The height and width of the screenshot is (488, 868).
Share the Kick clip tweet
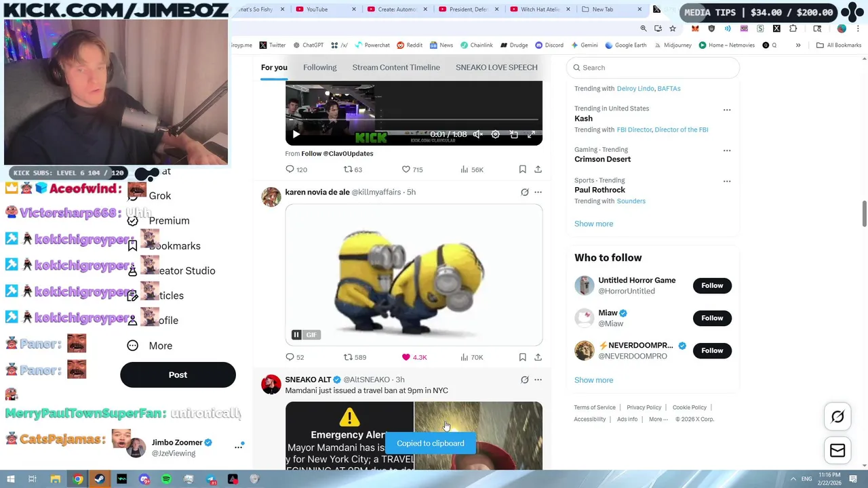click(538, 169)
